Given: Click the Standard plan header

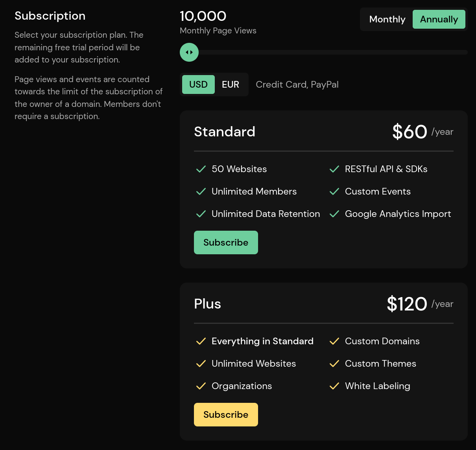Looking at the screenshot, I should click(225, 132).
